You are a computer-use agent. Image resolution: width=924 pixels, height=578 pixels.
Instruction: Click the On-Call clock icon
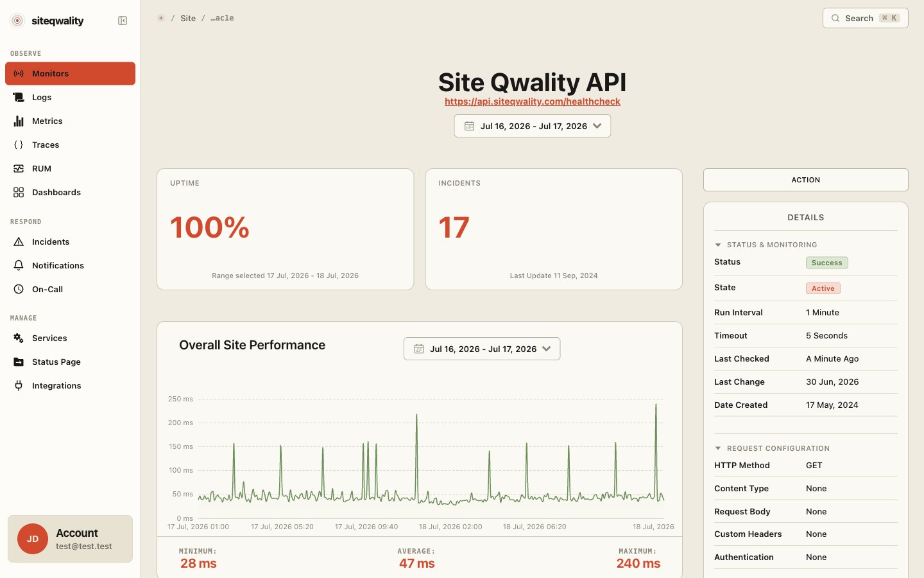point(19,289)
